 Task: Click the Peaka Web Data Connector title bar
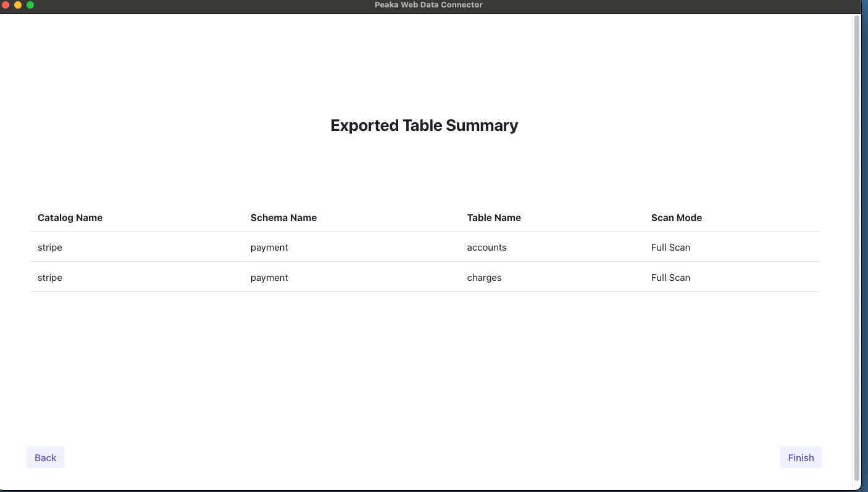coord(428,5)
